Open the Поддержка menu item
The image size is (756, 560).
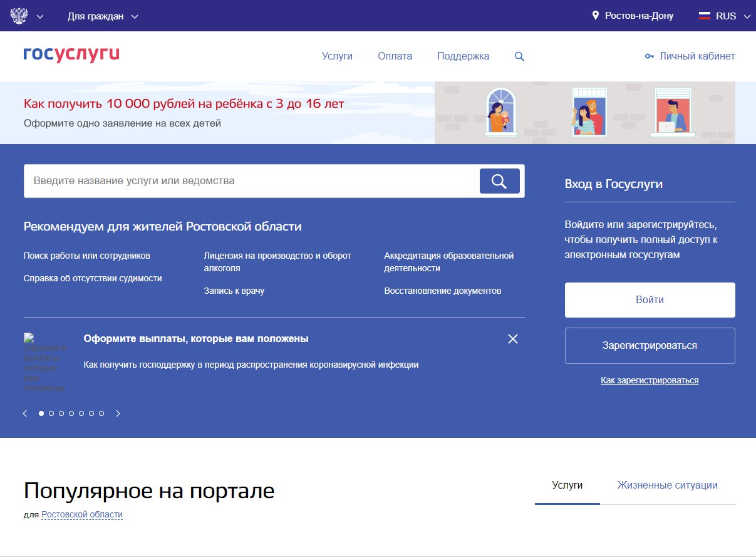pyautogui.click(x=463, y=56)
